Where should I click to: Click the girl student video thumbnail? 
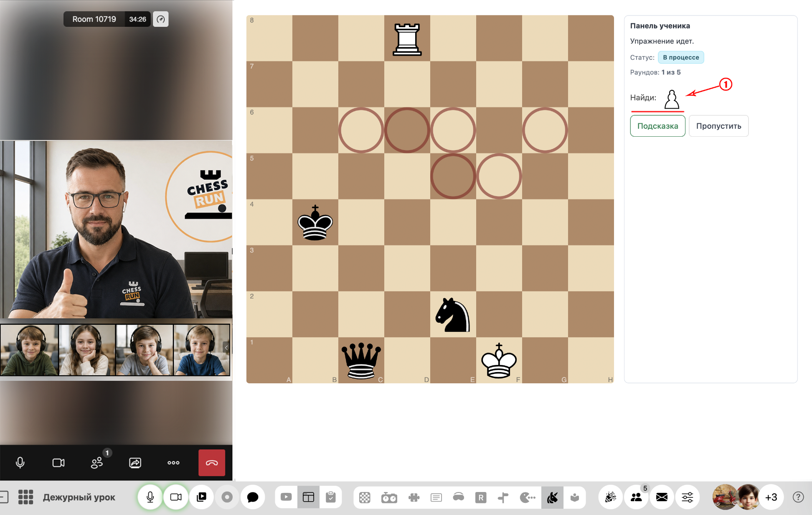click(87, 350)
